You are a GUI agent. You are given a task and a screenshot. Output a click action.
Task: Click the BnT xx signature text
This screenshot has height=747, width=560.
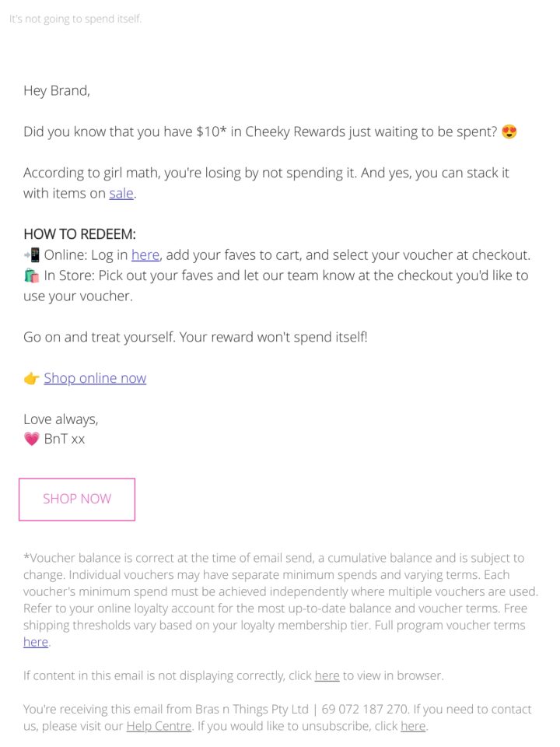tap(65, 439)
